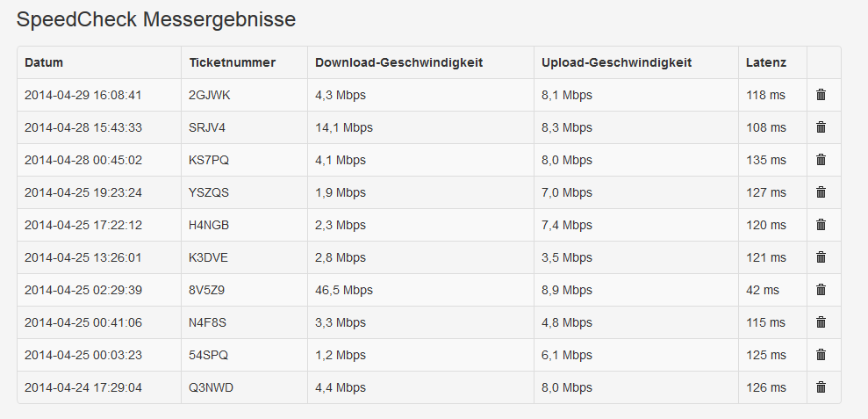This screenshot has width=868, height=419.
Task: Click the Ticketnummer column header
Action: [232, 62]
